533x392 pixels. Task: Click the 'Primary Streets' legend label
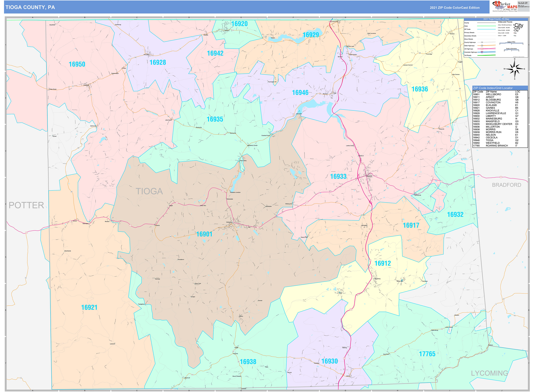tap(469, 33)
